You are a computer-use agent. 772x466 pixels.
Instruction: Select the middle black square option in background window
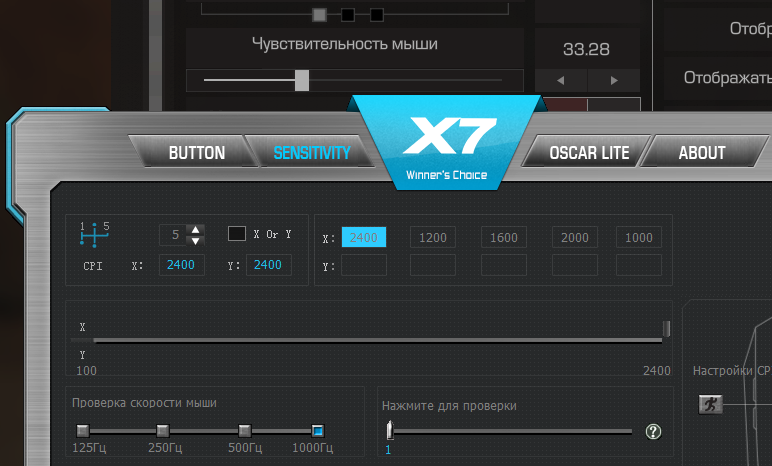(x=348, y=15)
